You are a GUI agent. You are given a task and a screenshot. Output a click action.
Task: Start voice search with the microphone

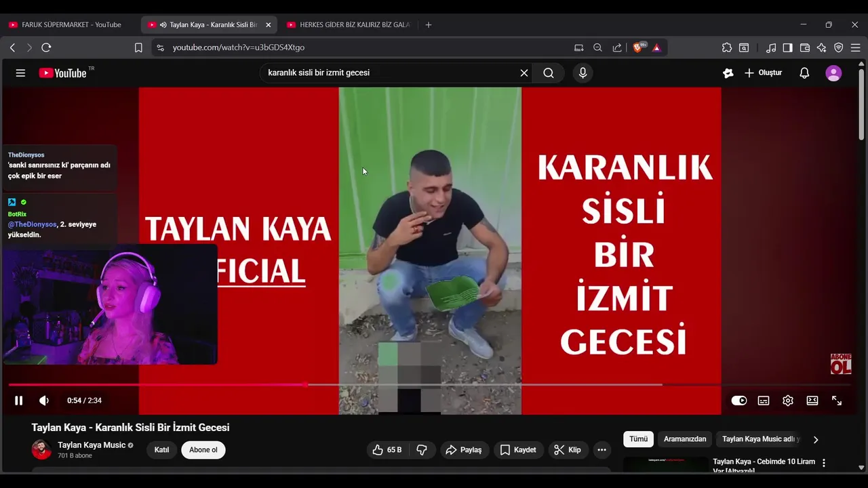583,73
